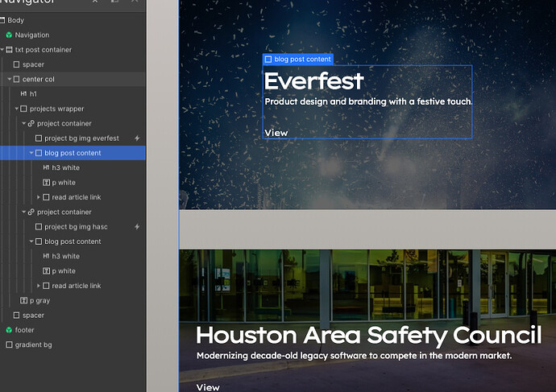Collapse project container holding project bg img hasc
This screenshot has height=392, width=556.
[x=24, y=212]
